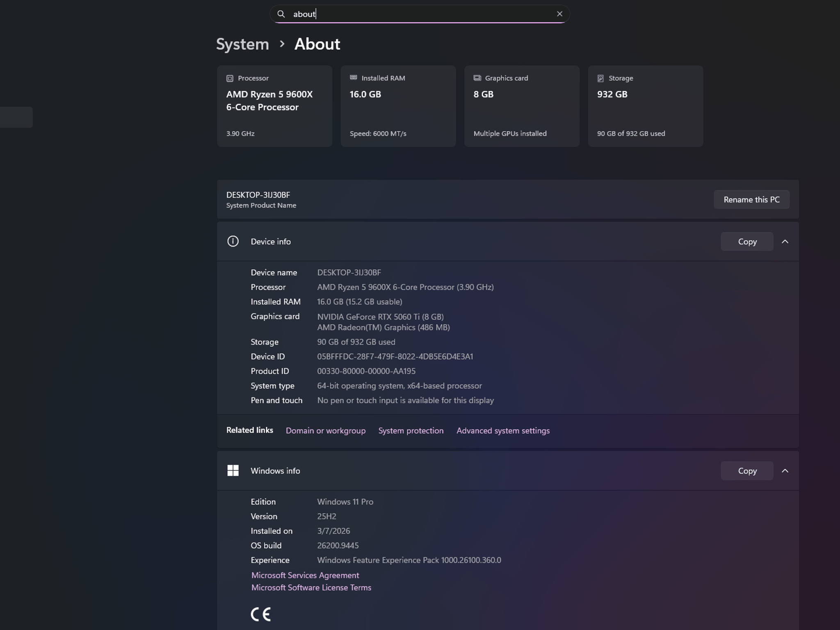Open the Microsoft Services Agreement link

pos(305,575)
